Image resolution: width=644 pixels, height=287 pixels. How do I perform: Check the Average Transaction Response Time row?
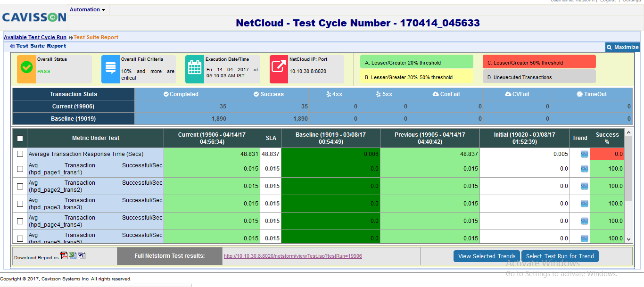click(x=20, y=154)
